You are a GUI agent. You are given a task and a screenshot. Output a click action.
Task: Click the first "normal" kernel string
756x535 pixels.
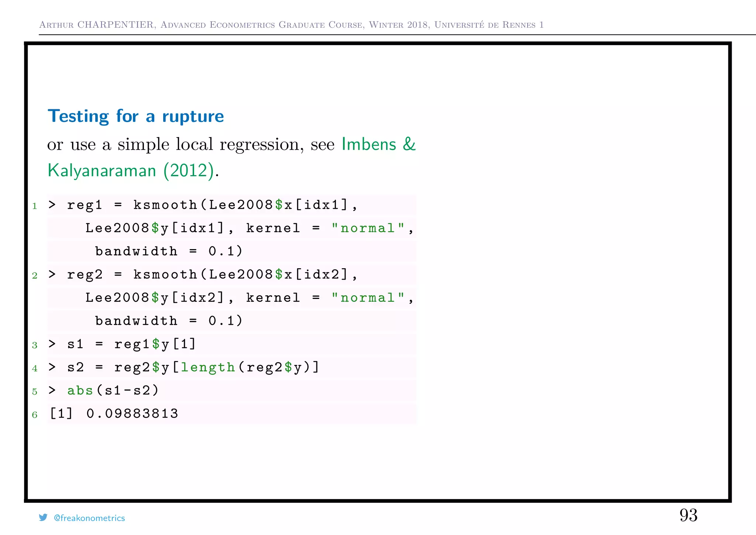pyautogui.click(x=368, y=228)
